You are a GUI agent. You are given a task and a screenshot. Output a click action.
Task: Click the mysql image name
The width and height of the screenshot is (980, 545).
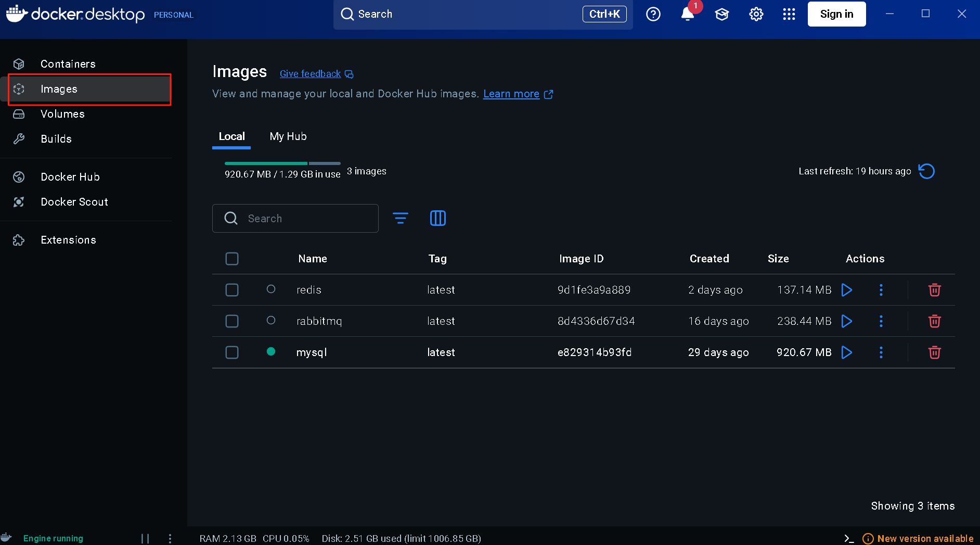(312, 352)
